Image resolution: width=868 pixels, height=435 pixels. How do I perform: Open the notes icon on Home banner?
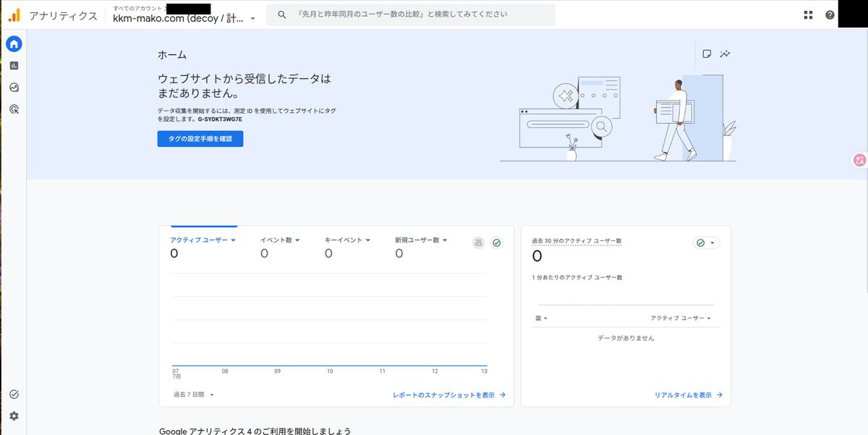pyautogui.click(x=707, y=54)
